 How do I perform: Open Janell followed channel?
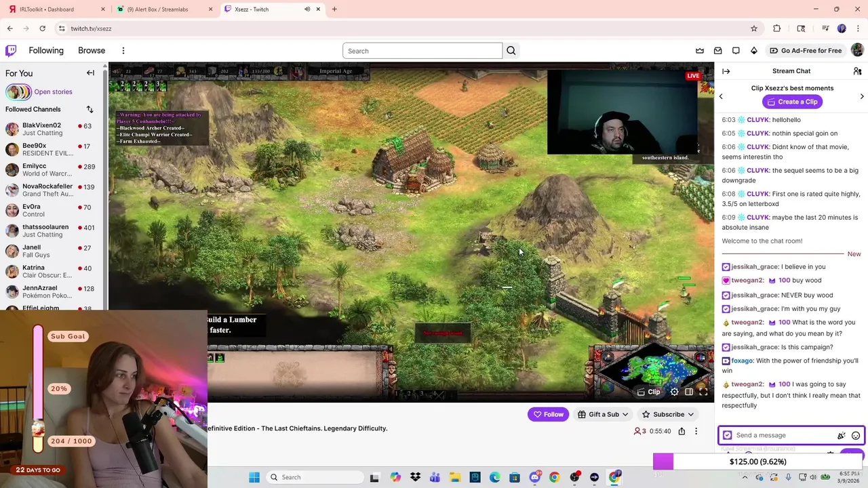pos(53,251)
